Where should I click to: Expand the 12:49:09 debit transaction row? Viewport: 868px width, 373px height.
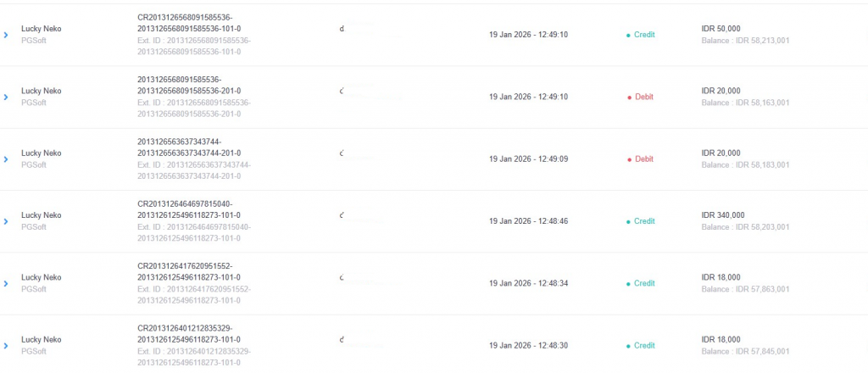pyautogui.click(x=6, y=159)
